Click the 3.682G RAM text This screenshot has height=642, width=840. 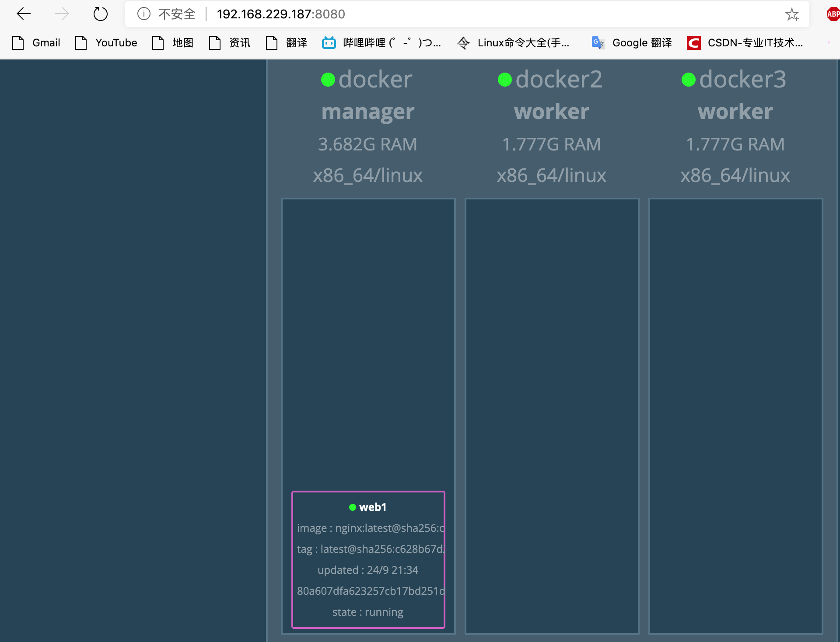(368, 144)
